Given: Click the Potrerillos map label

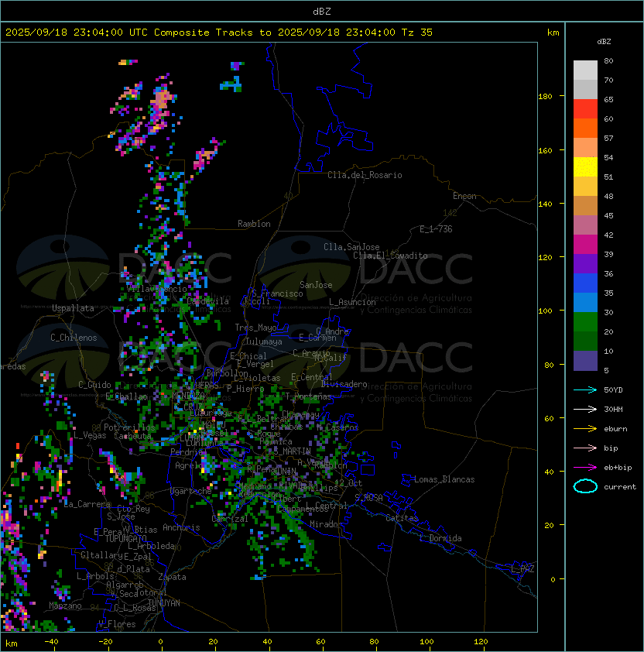Looking at the screenshot, I should (x=129, y=427).
